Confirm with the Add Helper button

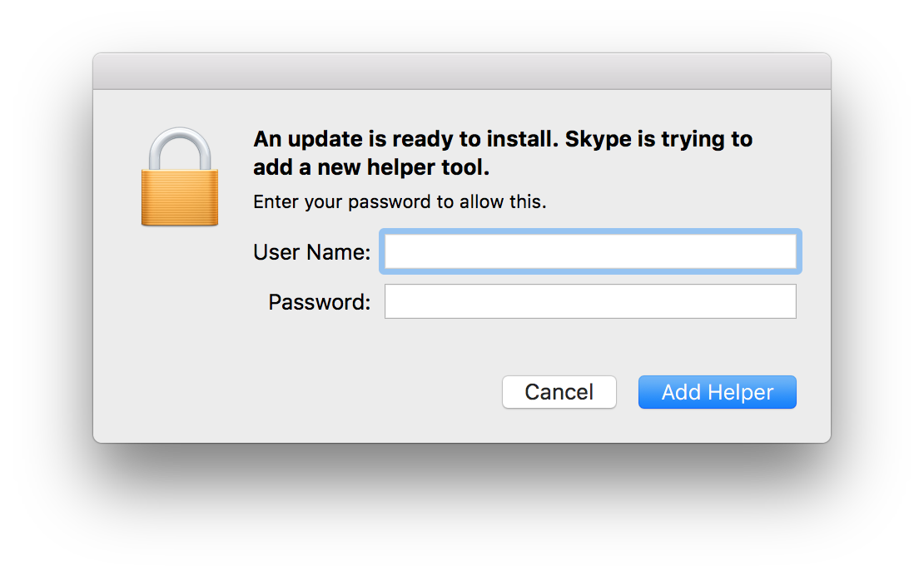717,392
